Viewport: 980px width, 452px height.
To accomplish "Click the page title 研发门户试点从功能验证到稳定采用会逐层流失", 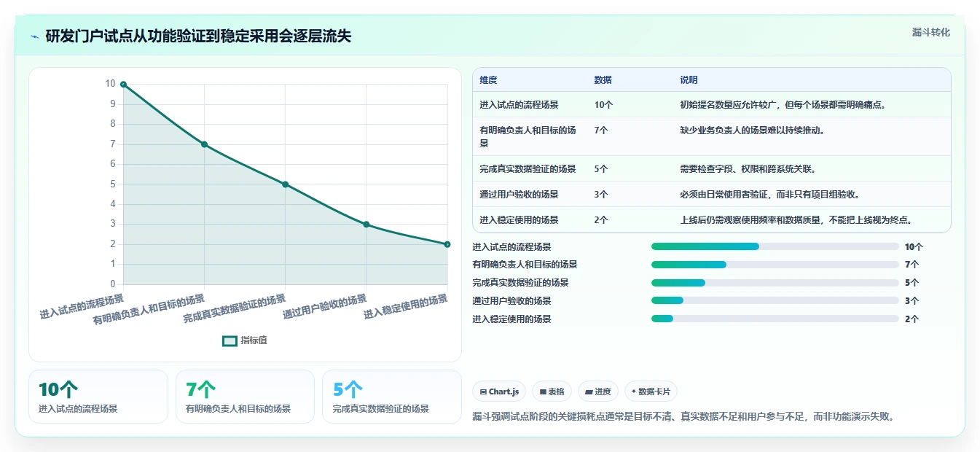I will (198, 36).
